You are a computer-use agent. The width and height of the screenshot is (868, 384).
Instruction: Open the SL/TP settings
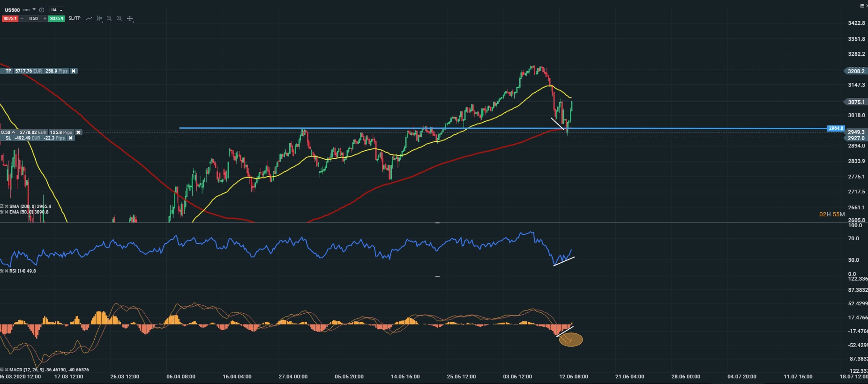click(75, 18)
